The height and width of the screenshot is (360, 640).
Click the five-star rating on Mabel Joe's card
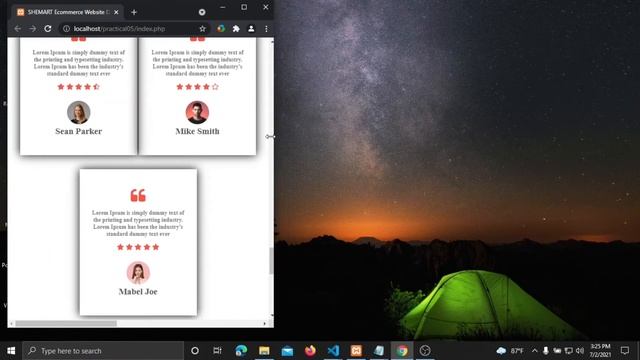pos(138,247)
